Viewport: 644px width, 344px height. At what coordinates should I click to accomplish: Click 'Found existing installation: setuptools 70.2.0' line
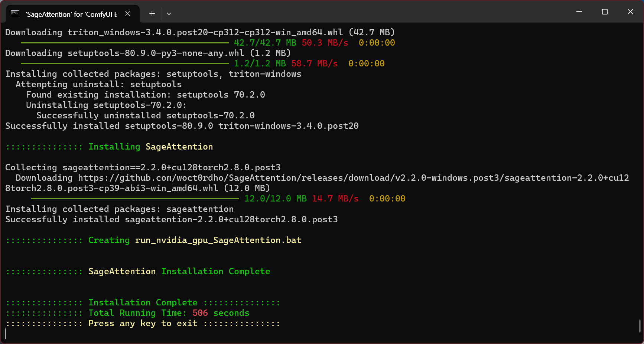click(145, 95)
